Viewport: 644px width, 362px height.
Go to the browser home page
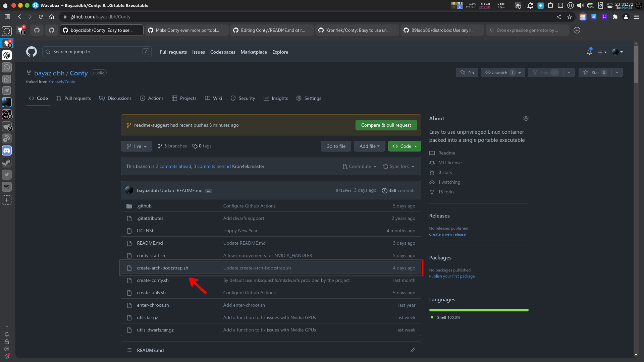tap(52, 17)
